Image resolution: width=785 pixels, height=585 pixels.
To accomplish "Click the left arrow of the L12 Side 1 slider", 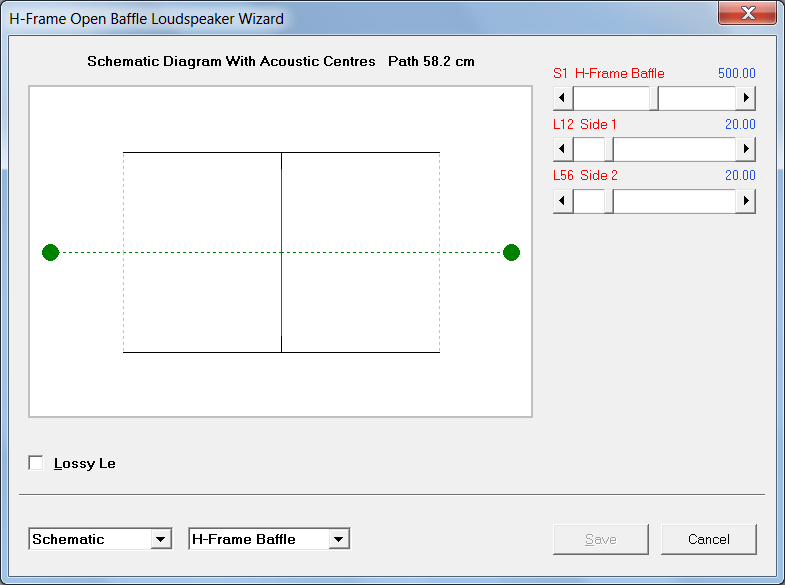I will click(563, 149).
